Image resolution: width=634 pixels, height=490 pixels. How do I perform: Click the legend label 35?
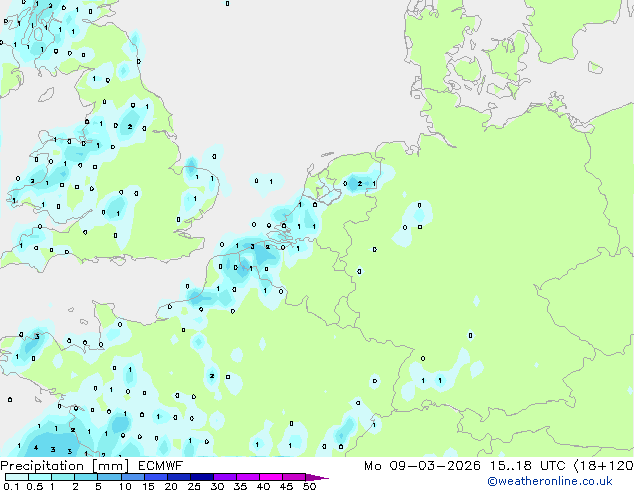(240, 486)
